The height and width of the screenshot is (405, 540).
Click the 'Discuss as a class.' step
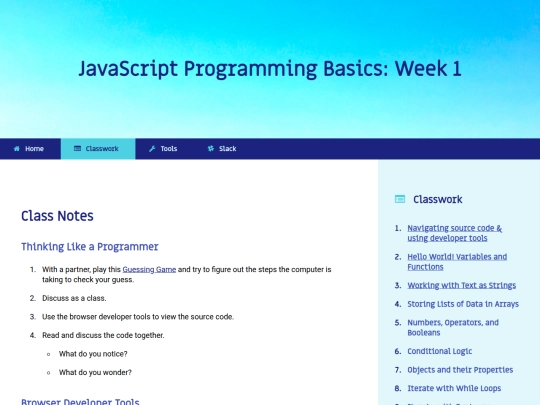tap(74, 298)
